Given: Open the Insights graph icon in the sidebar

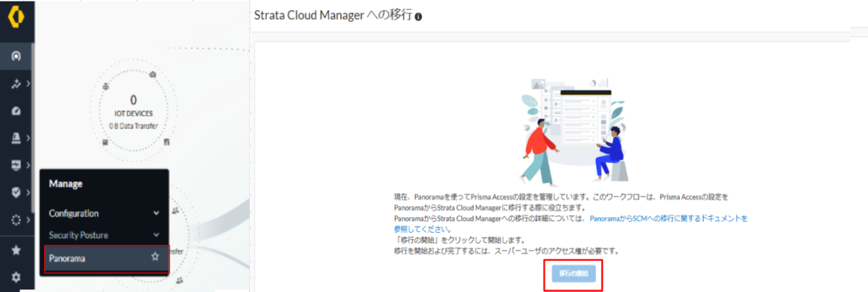Looking at the screenshot, I should 15,85.
